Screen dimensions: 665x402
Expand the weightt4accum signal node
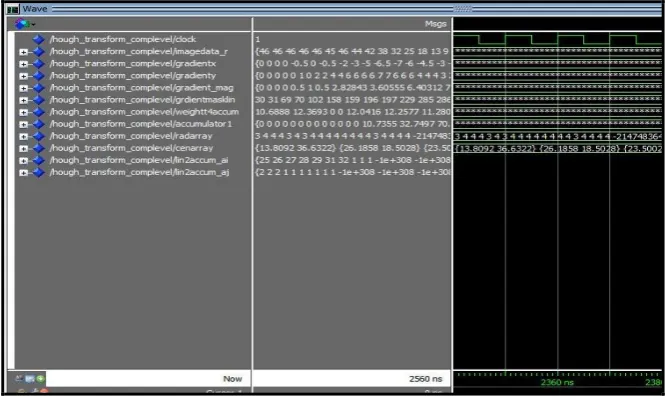click(x=23, y=112)
